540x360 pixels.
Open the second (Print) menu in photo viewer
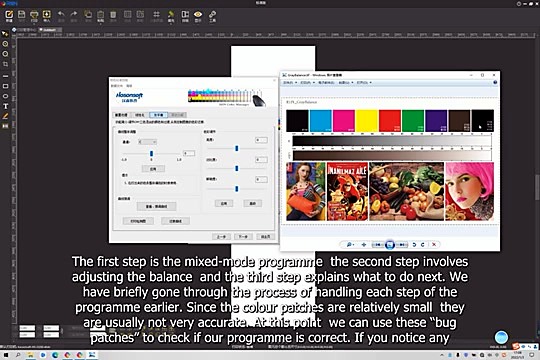point(308,83)
